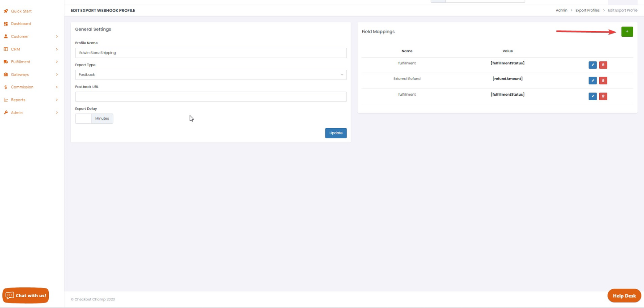Open the Chat with us widget
This screenshot has height=308, width=644.
click(x=26, y=295)
